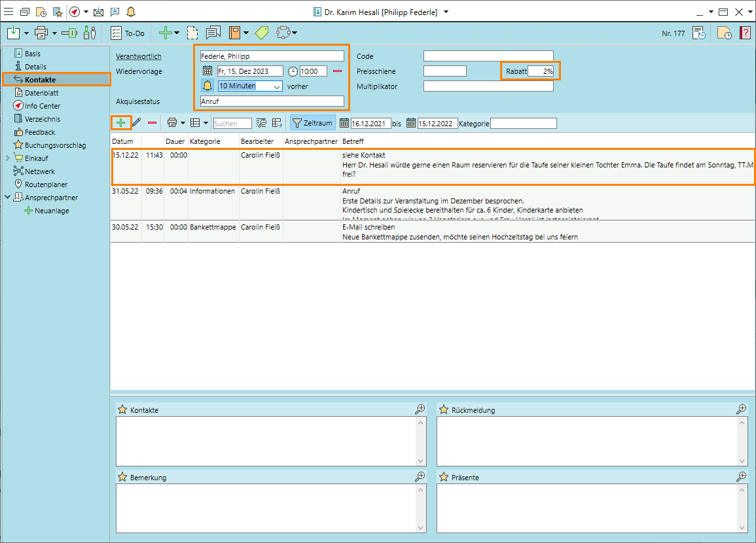This screenshot has width=756, height=543.
Task: Click the speech bubbles icon in toolbar
Action: (213, 33)
